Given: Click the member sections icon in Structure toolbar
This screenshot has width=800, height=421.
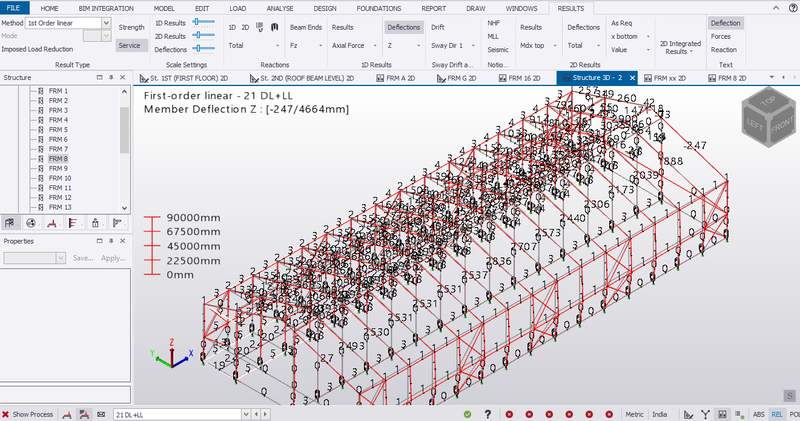Looking at the screenshot, I should (x=117, y=223).
